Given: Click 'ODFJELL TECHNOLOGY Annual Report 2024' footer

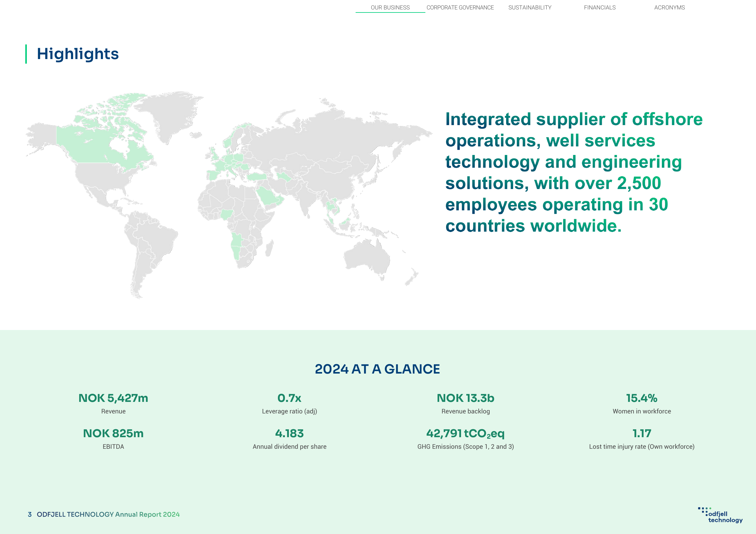Looking at the screenshot, I should pyautogui.click(x=108, y=514).
